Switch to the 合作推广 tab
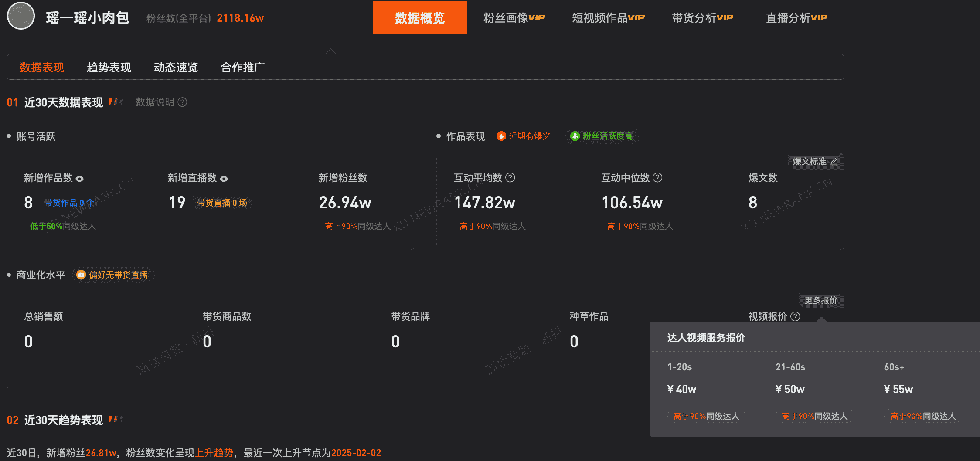This screenshot has height=461, width=980. click(x=243, y=67)
